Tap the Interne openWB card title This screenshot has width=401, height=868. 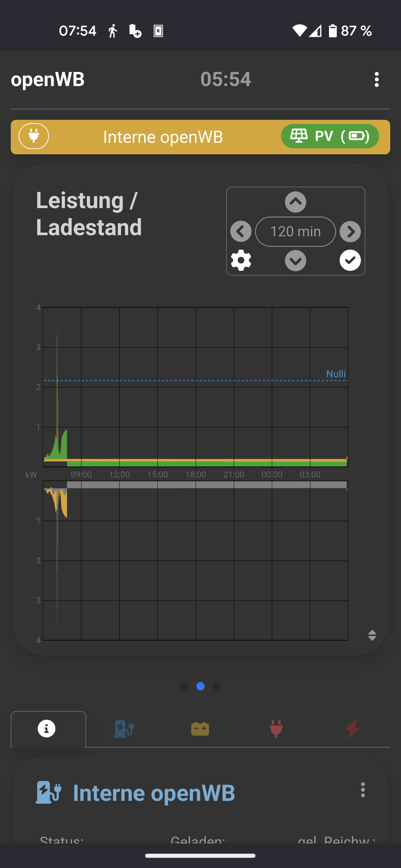[154, 793]
